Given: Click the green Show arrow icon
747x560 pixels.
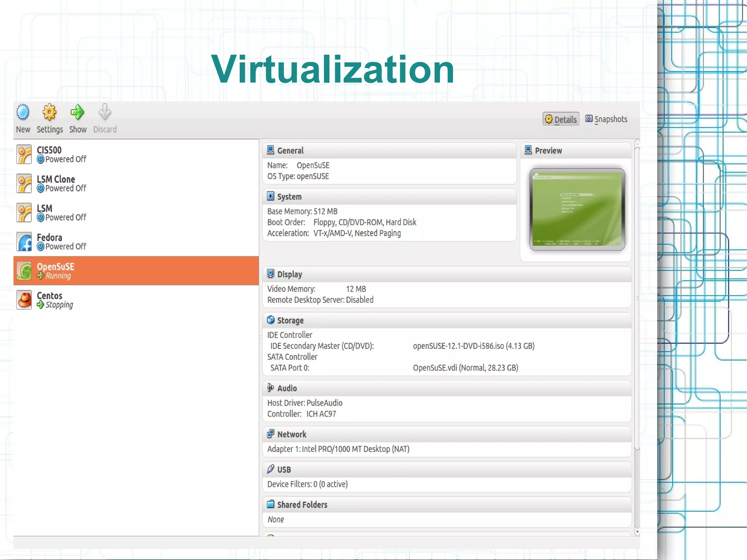Looking at the screenshot, I should (x=77, y=112).
